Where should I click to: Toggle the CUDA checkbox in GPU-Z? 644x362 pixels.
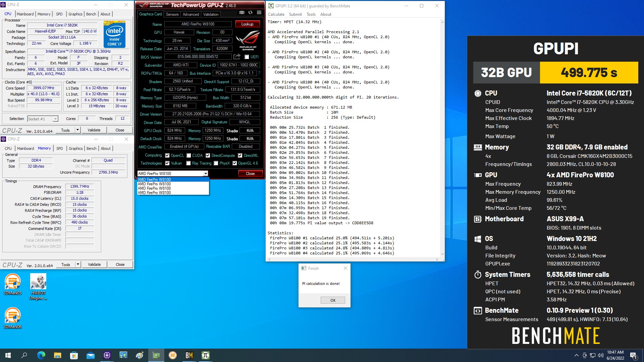189,156
